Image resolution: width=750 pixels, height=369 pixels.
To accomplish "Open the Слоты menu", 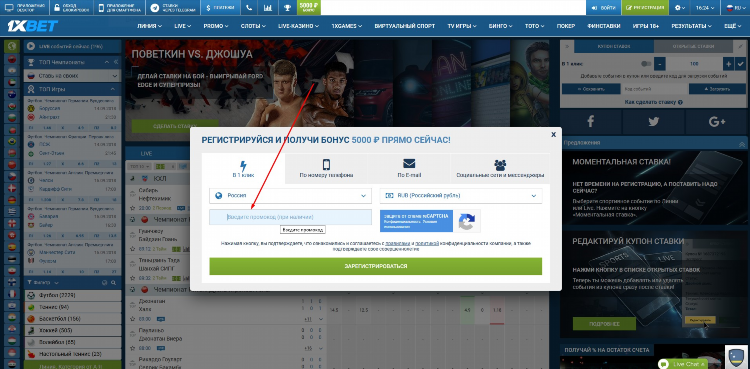I will tap(254, 26).
